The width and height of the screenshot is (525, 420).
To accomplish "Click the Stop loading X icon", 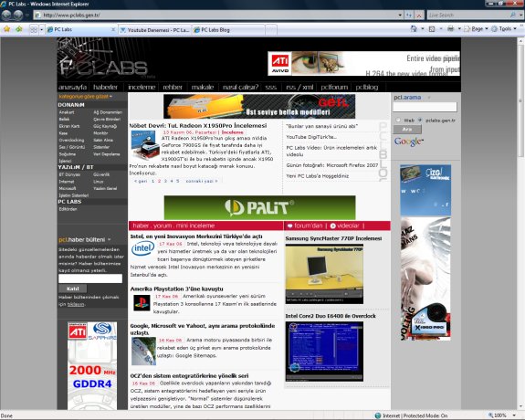I will (419, 16).
